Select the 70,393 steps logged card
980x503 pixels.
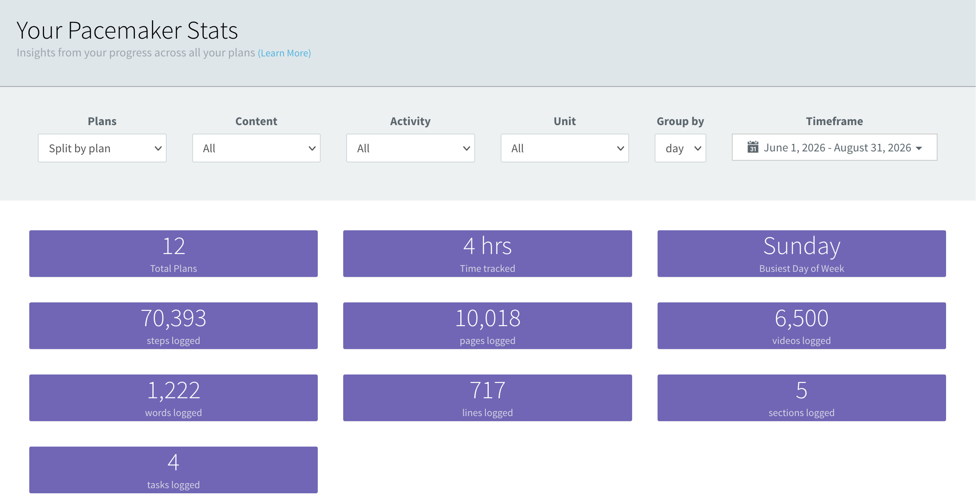click(x=174, y=326)
